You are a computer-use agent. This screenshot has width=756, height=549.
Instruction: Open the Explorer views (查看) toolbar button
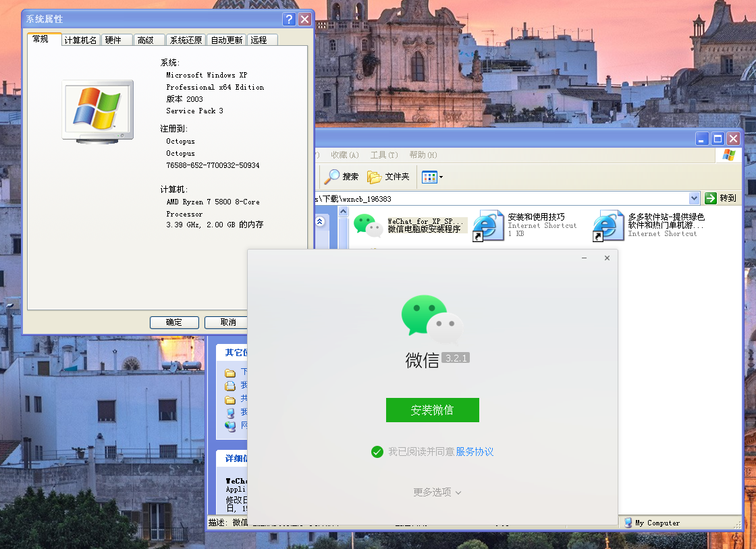(432, 177)
